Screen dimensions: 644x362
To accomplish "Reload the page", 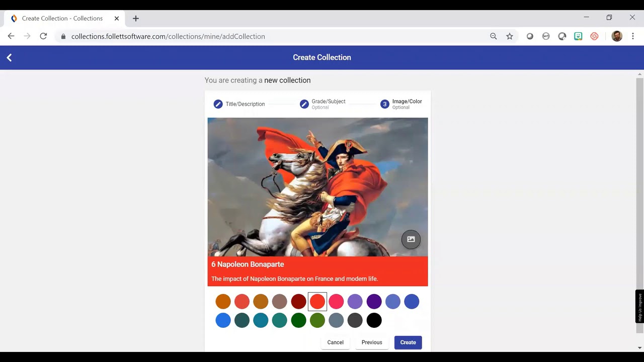I will tap(43, 36).
